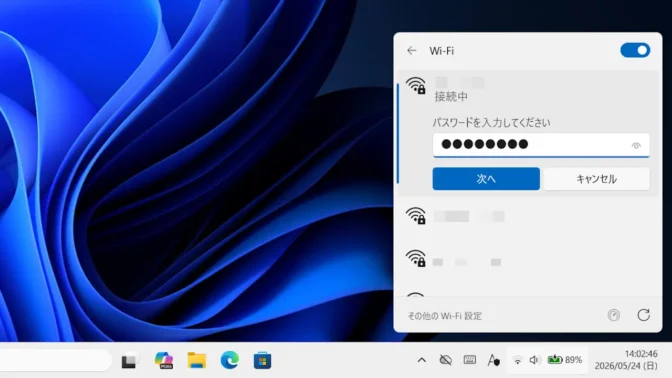
Task: Turn off the Wi-Fi toggle switch
Action: pyautogui.click(x=635, y=50)
